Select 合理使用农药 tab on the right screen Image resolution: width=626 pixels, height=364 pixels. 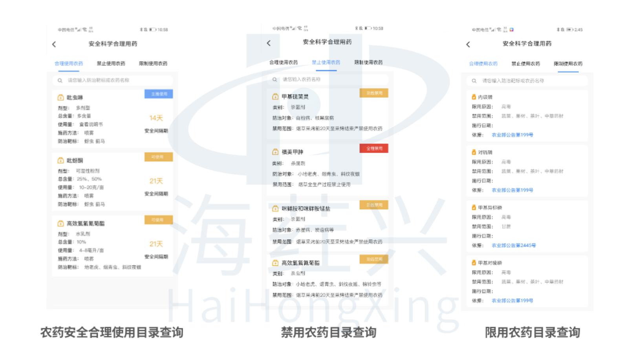(483, 64)
